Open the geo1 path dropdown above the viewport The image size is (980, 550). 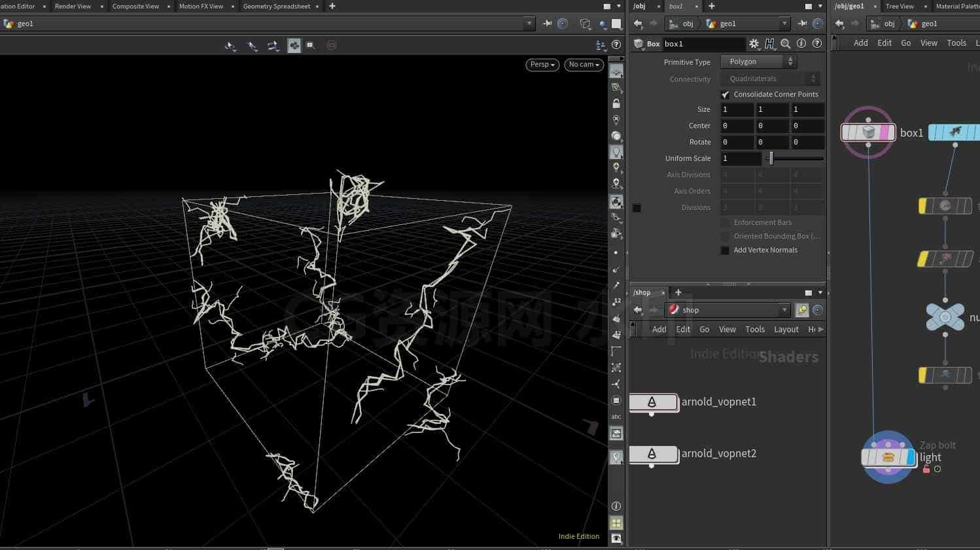[529, 24]
